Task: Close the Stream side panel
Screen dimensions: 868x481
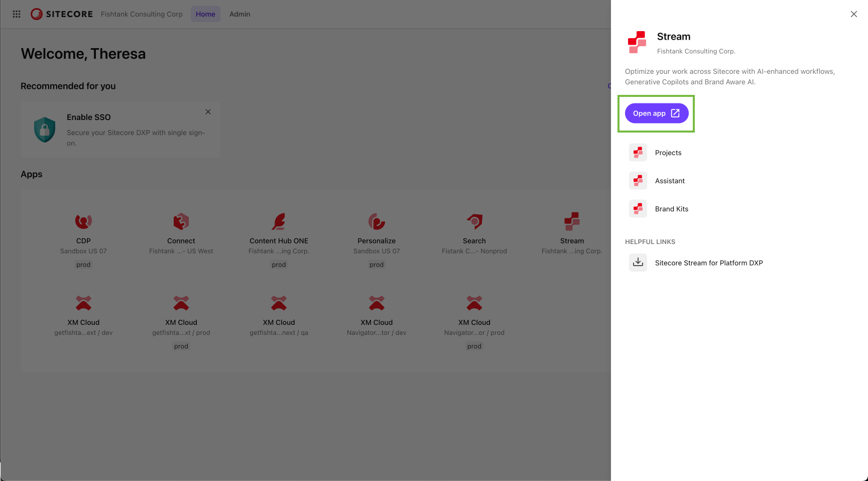Action: 854,14
